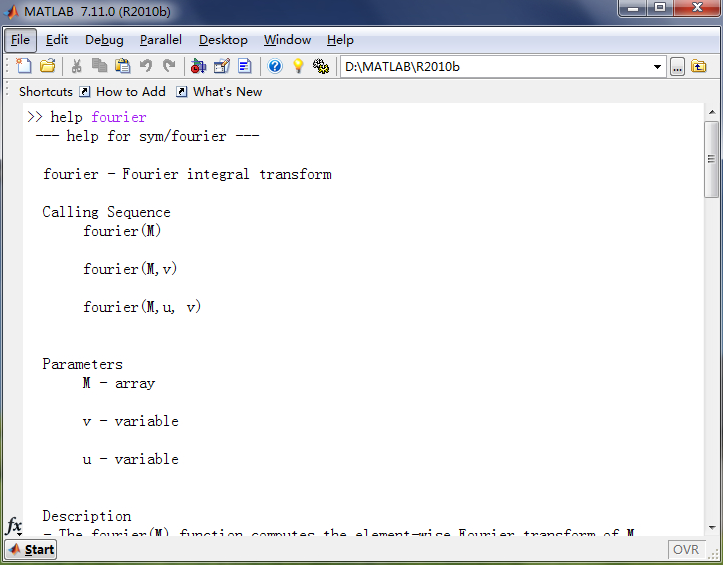Click the 'Parameters' heading

click(83, 364)
